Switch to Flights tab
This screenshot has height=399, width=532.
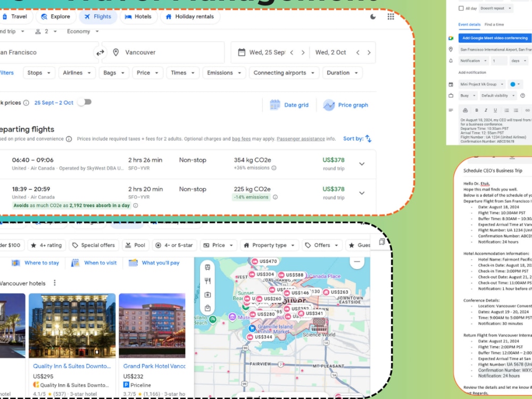[98, 16]
